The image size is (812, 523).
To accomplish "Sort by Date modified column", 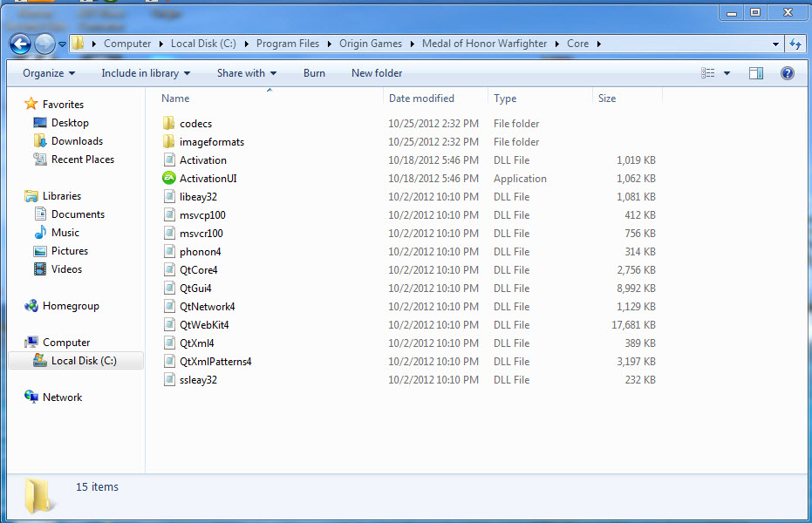I will [421, 98].
